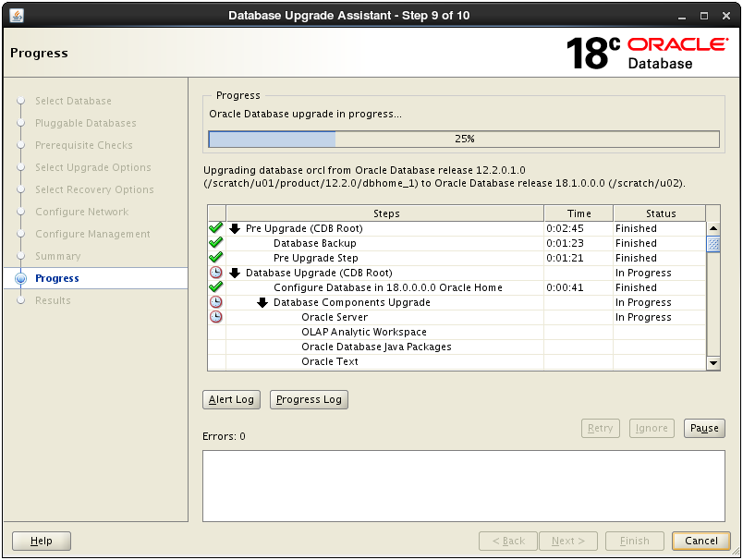Click the 25% progress bar
The height and width of the screenshot is (560, 743).
pyautogui.click(x=464, y=139)
